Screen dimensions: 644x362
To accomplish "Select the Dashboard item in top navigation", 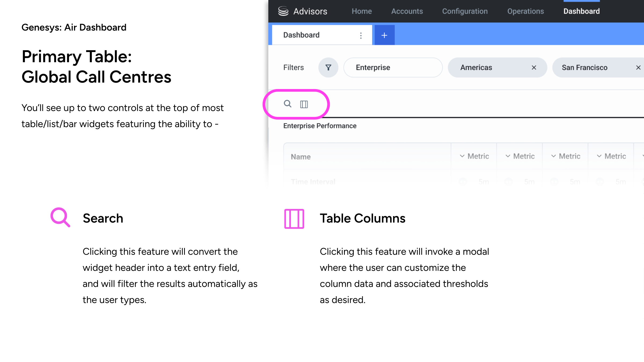I will [x=581, y=11].
